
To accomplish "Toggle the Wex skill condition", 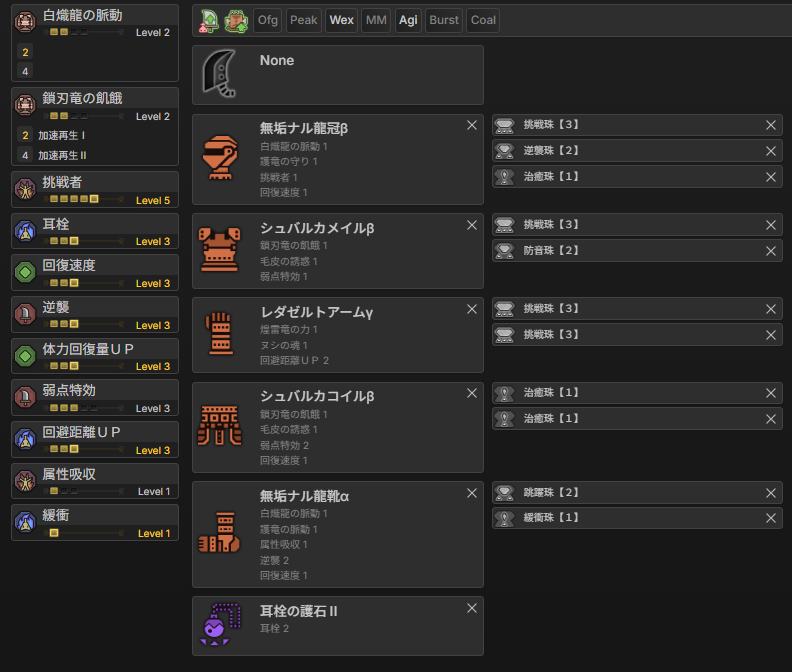I will tap(342, 20).
